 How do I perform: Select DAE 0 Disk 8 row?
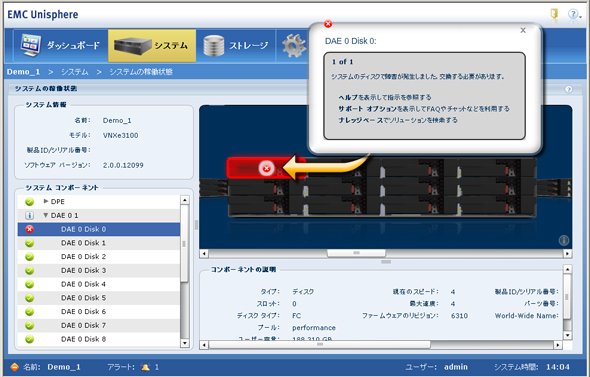click(x=99, y=339)
